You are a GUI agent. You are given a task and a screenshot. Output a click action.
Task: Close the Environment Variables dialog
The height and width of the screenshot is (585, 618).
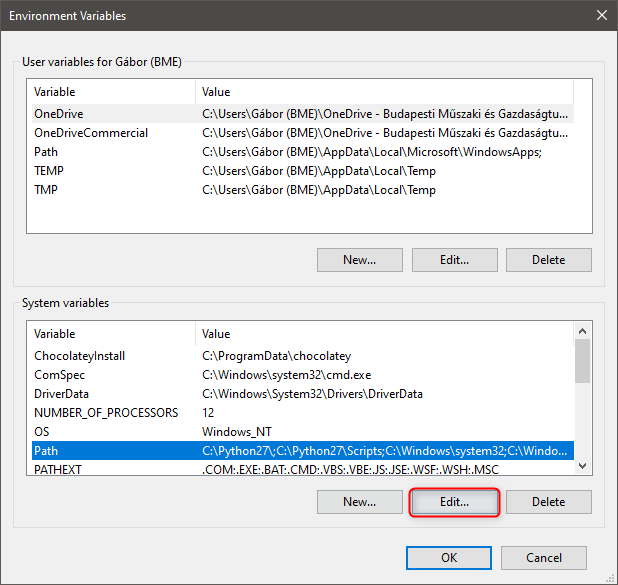pyautogui.click(x=600, y=15)
